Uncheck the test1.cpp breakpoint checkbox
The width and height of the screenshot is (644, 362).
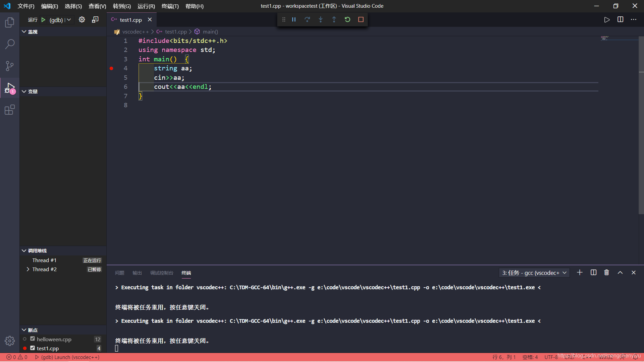tap(33, 348)
